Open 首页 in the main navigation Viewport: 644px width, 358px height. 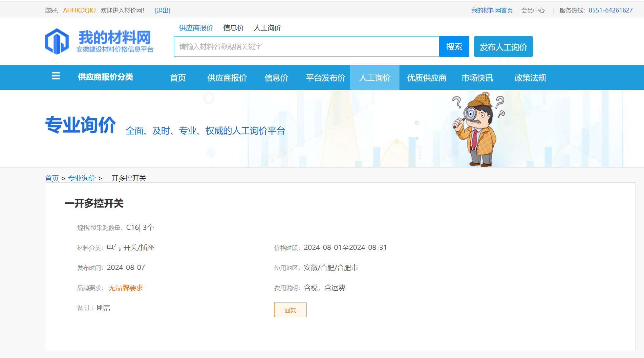click(178, 78)
